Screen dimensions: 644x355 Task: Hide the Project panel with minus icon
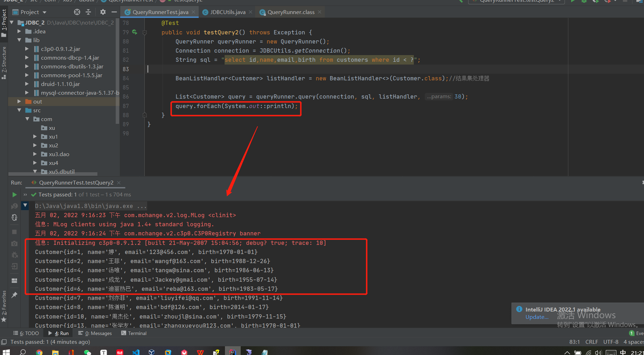(114, 12)
